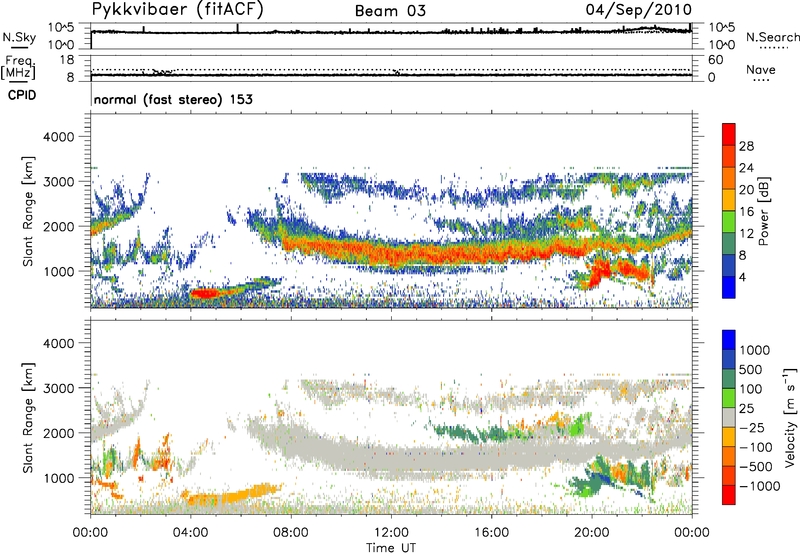Click the 3000 tick in the velocity panel
The height and width of the screenshot is (554, 800).
pos(59,388)
